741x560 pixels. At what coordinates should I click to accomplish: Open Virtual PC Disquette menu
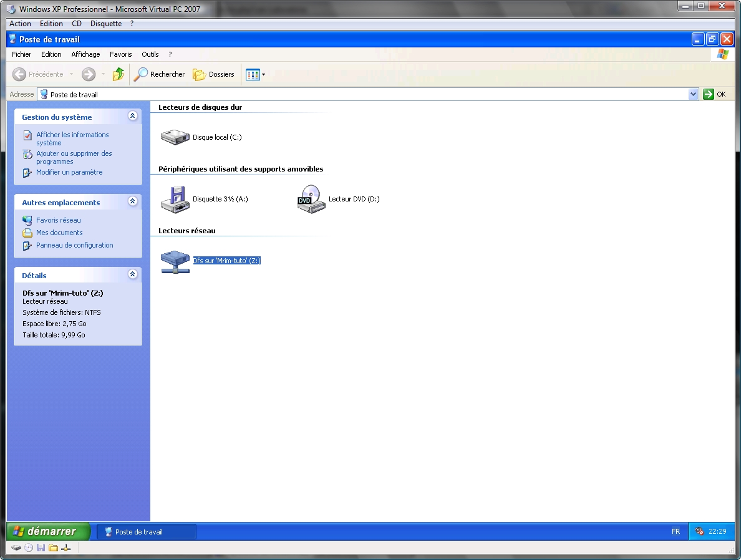point(106,24)
